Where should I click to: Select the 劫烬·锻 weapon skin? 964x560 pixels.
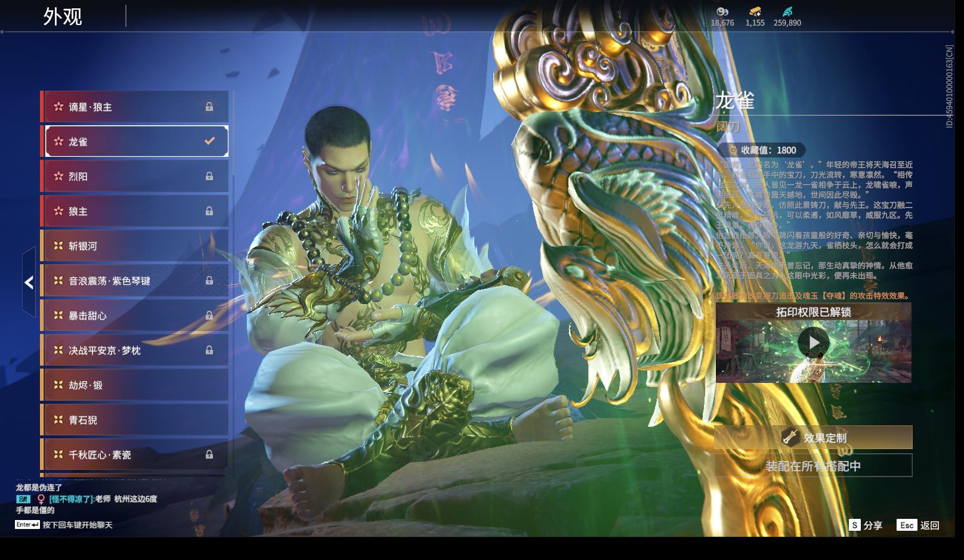pos(134,385)
